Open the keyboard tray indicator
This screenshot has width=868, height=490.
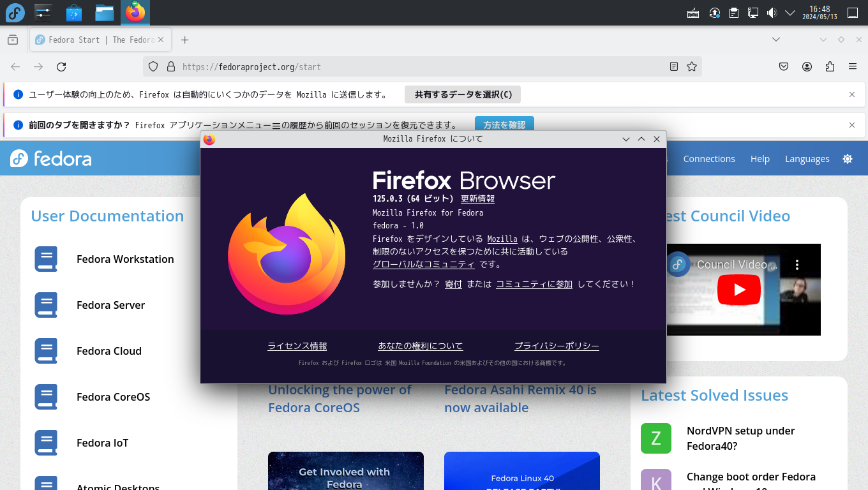[x=693, y=13]
